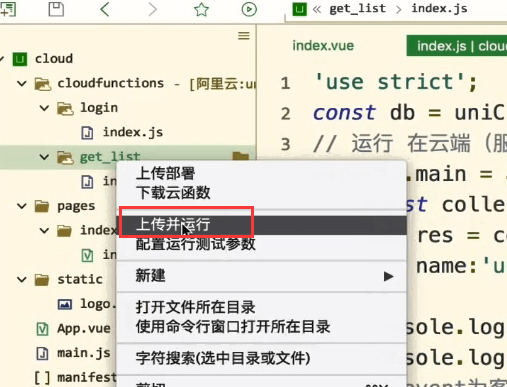The height and width of the screenshot is (387, 507).
Task: Choose 使用命令行窗口打开所在目录
Action: (x=233, y=327)
